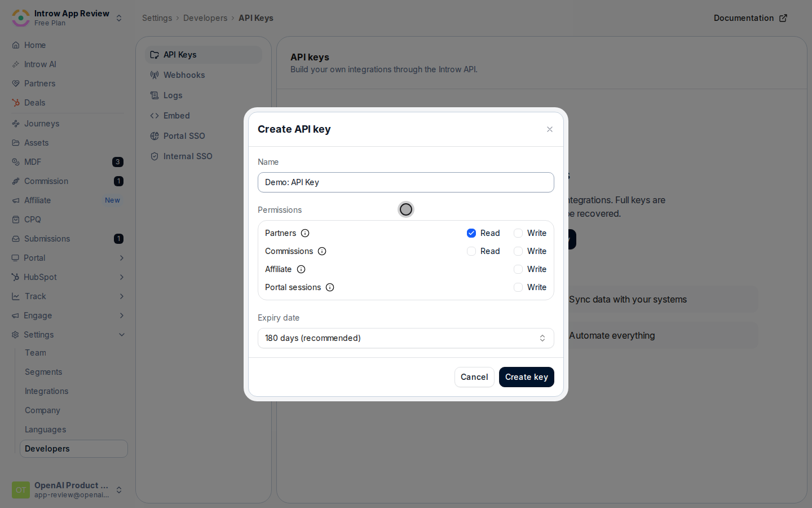812x508 pixels.
Task: Click the info icon next to Commissions permission
Action: coord(322,251)
